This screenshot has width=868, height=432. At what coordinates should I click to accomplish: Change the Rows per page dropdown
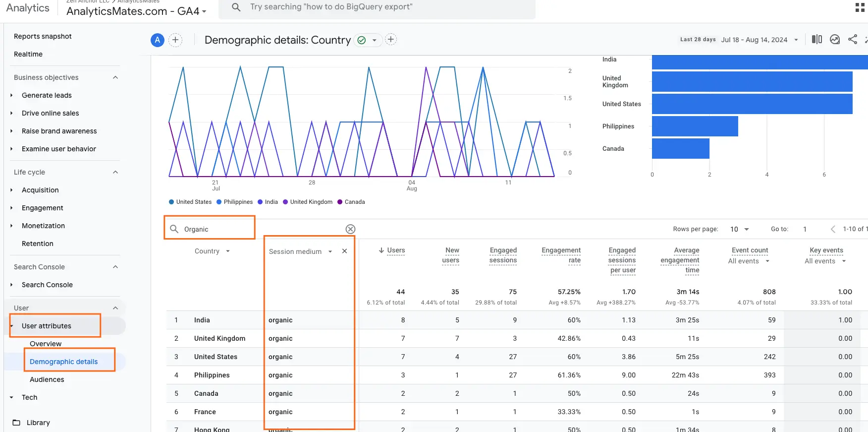coord(739,229)
